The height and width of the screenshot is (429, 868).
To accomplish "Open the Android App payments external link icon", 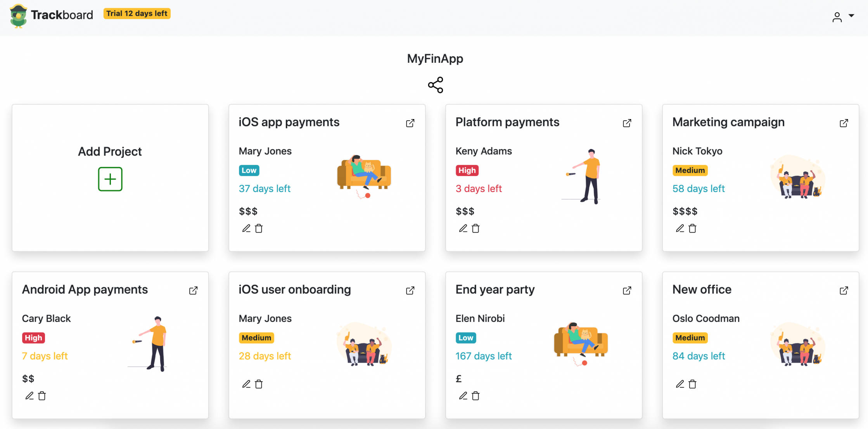I will pyautogui.click(x=193, y=291).
